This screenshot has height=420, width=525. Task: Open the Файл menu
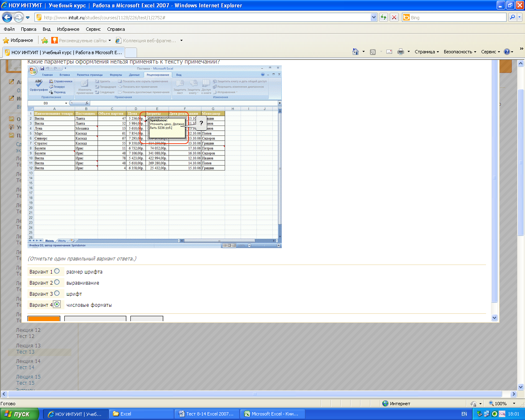(9, 29)
